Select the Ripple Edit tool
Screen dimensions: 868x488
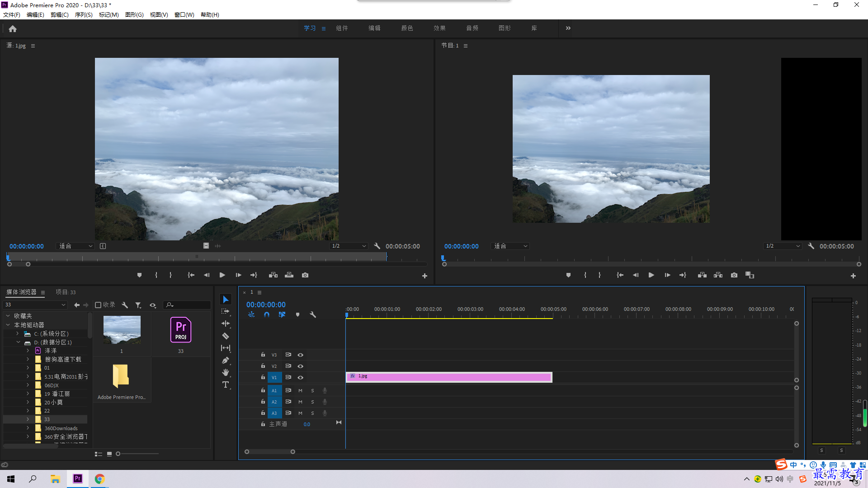click(x=226, y=324)
